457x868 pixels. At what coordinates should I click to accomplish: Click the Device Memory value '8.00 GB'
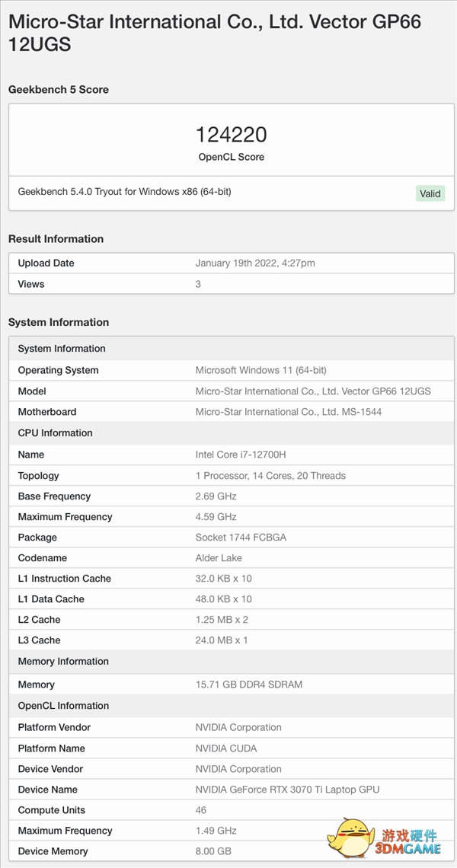coord(213,850)
